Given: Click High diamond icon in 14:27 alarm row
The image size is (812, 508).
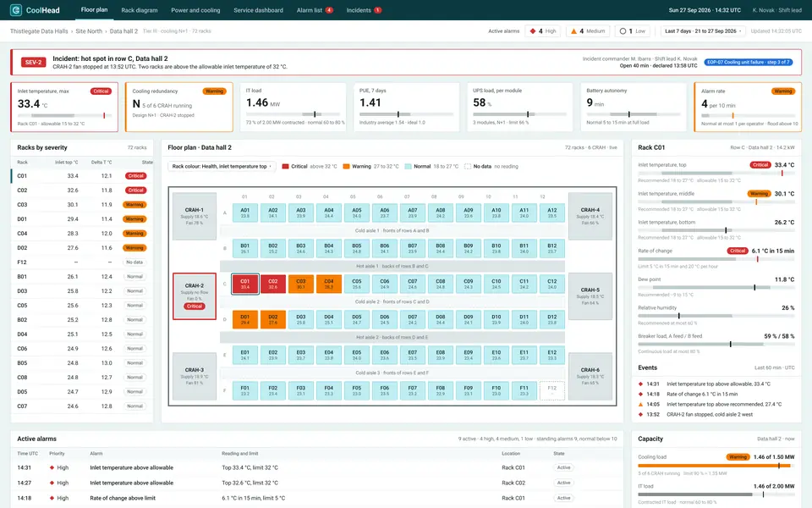Looking at the screenshot, I should point(52,483).
